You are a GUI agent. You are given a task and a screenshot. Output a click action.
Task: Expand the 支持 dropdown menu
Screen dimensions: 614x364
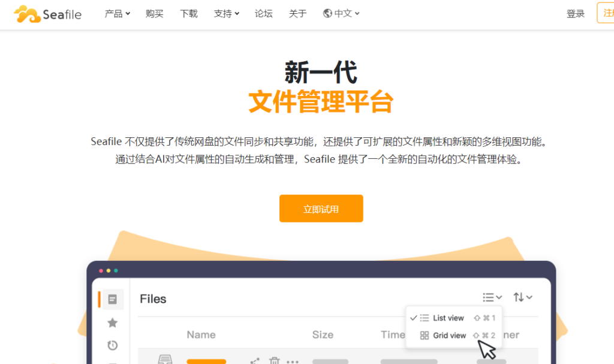226,14
